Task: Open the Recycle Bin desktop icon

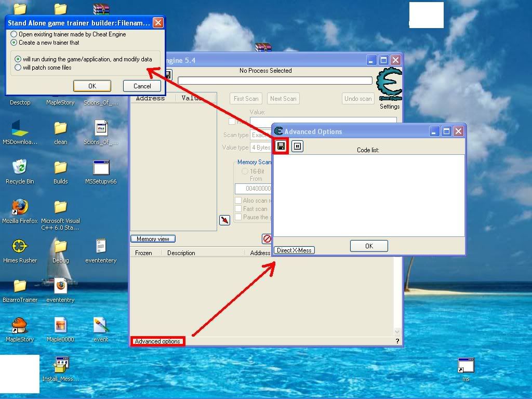Action: tap(20, 168)
